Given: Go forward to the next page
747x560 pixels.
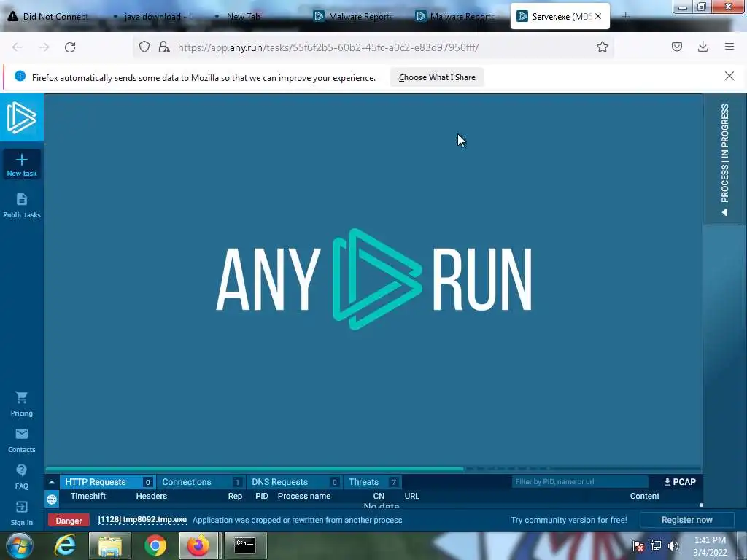Looking at the screenshot, I should click(44, 47).
